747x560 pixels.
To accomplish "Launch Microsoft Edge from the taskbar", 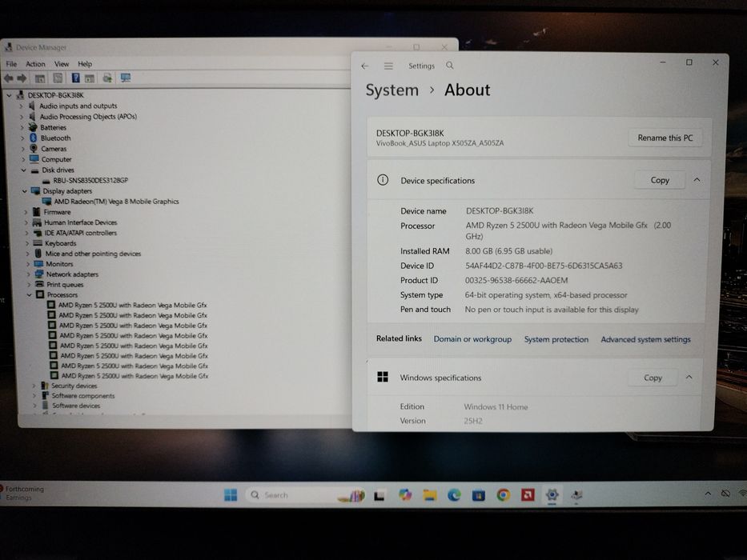I will pos(454,495).
